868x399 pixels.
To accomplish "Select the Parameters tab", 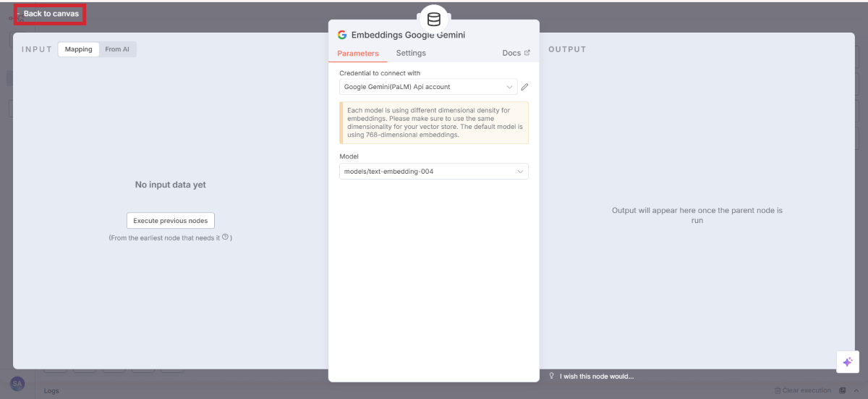I will click(357, 53).
